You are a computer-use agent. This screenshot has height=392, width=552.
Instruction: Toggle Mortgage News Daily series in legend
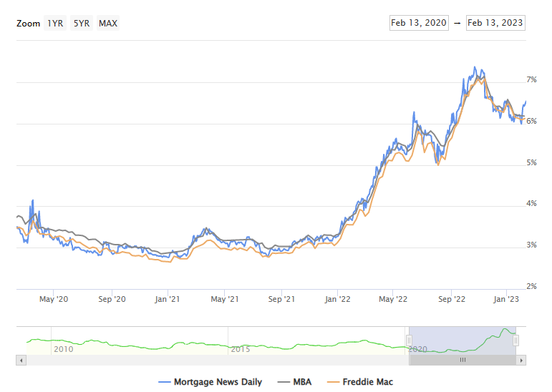[x=210, y=382]
